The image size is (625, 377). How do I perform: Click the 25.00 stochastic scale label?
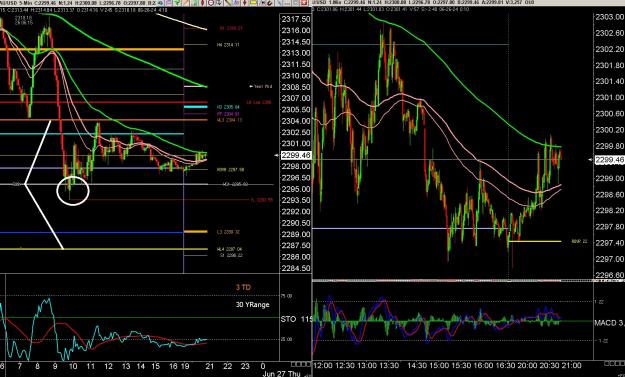click(x=287, y=339)
